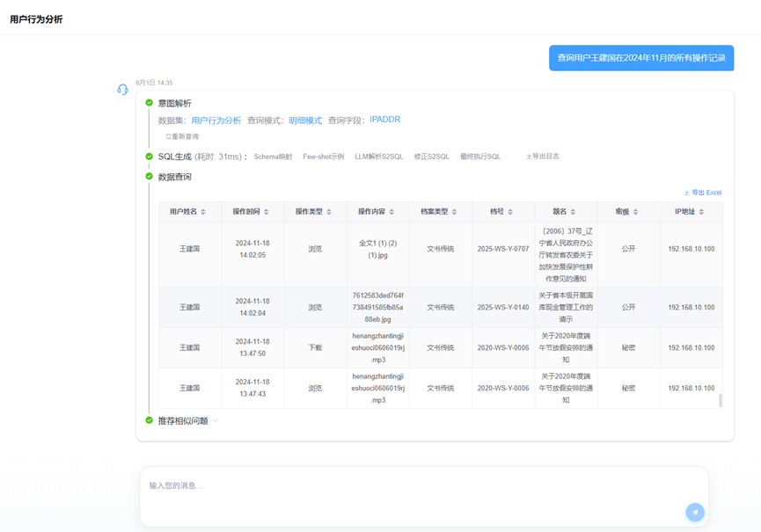Open the LLM解析S2SQL step tab
Image resolution: width=761 pixels, height=532 pixels.
pyautogui.click(x=378, y=157)
